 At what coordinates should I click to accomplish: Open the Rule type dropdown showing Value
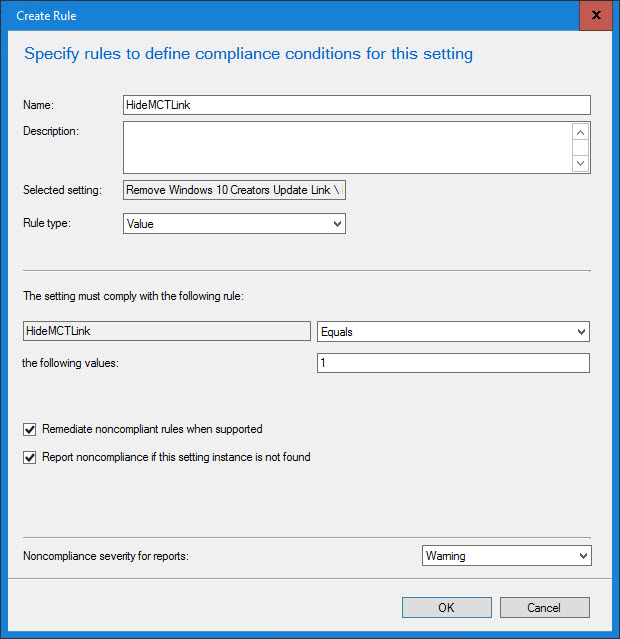pos(234,224)
